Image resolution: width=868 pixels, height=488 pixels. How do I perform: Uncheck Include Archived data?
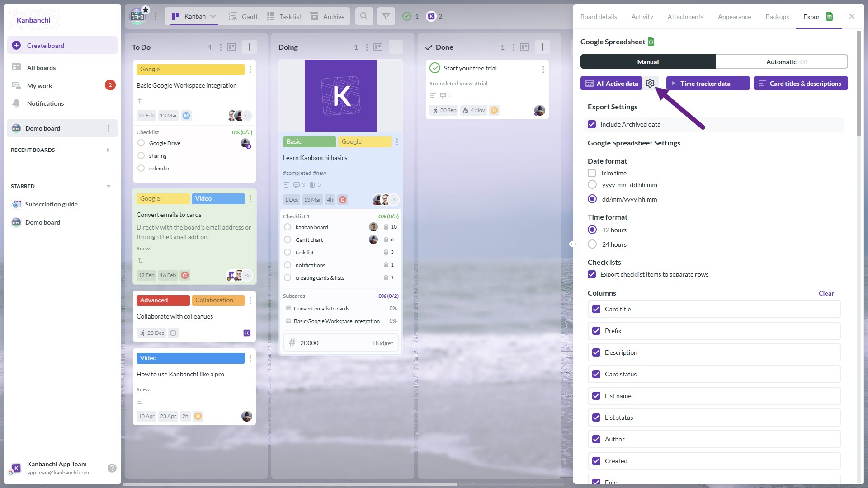592,124
